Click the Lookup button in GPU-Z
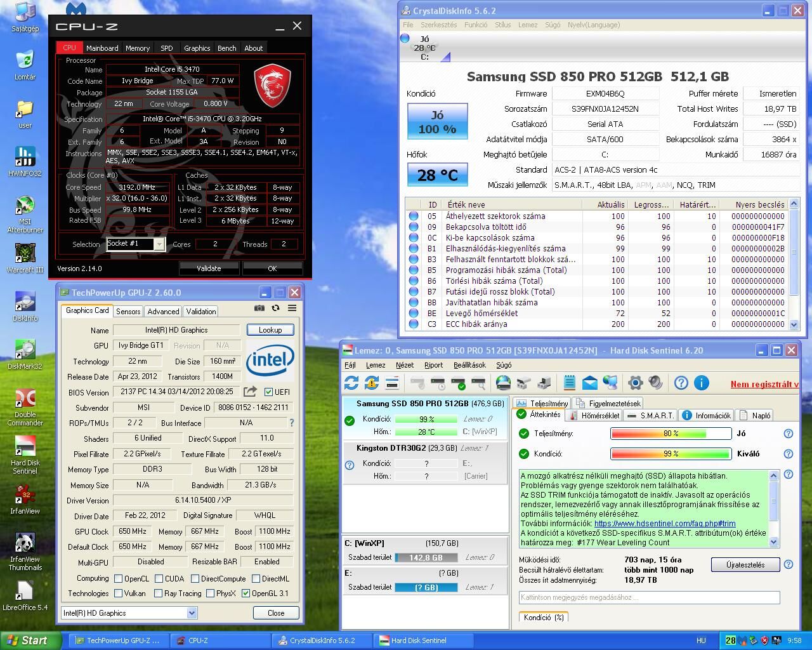Screen dimensions: 812x650 270,329
